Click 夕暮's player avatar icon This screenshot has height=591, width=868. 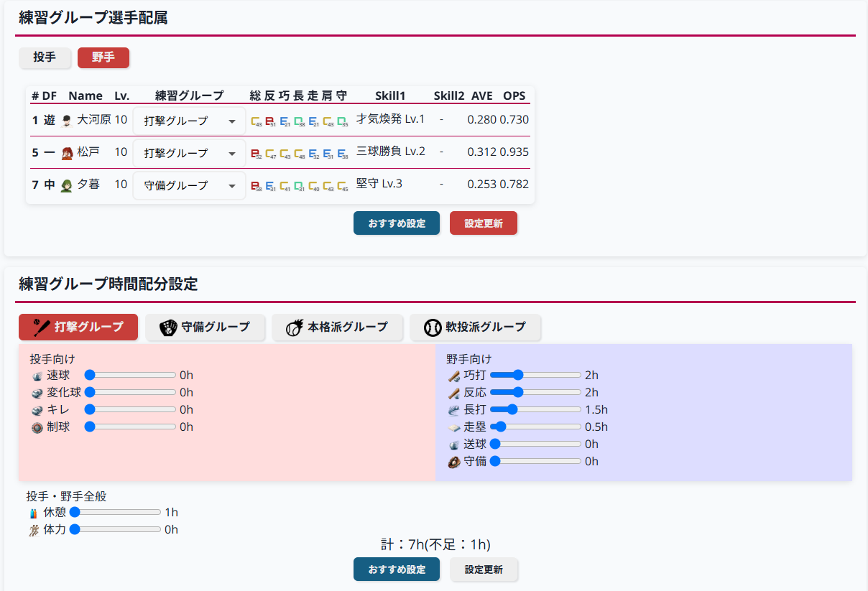[x=67, y=185]
